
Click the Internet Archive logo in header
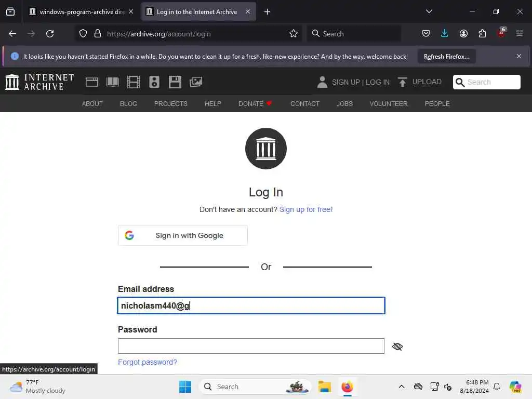39,82
